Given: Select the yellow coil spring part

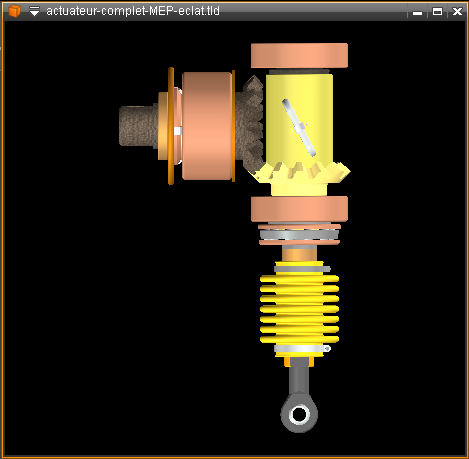Looking at the screenshot, I should 299,309.
